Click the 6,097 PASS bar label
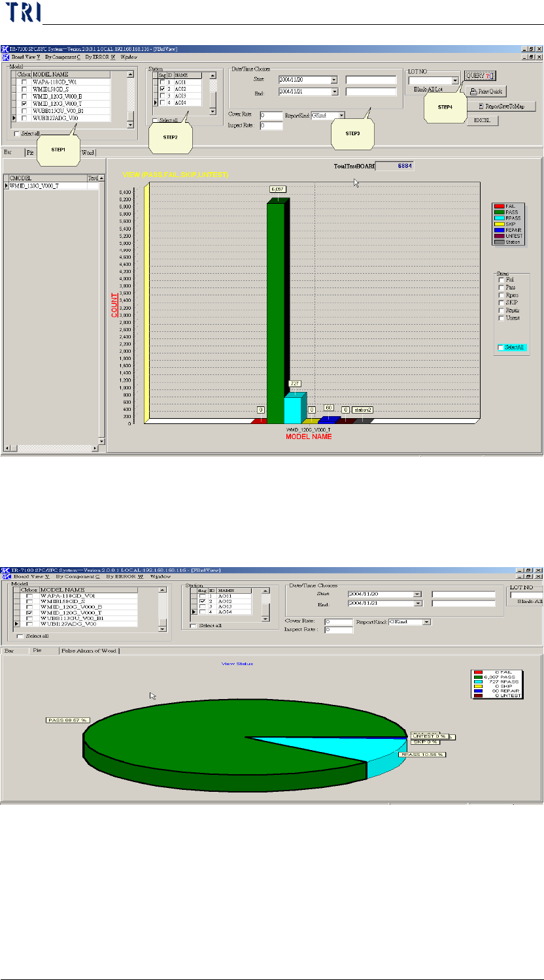544x980 pixels. point(279,189)
